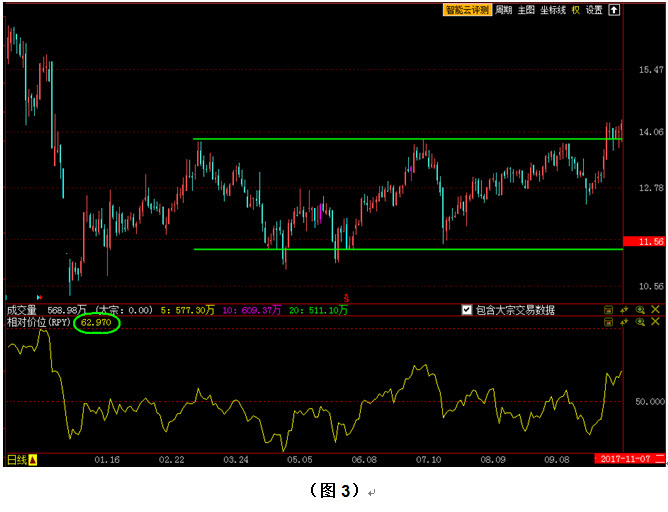668x512 pixels.
Task: Click the RPY panel window layout icon
Action: point(608,323)
